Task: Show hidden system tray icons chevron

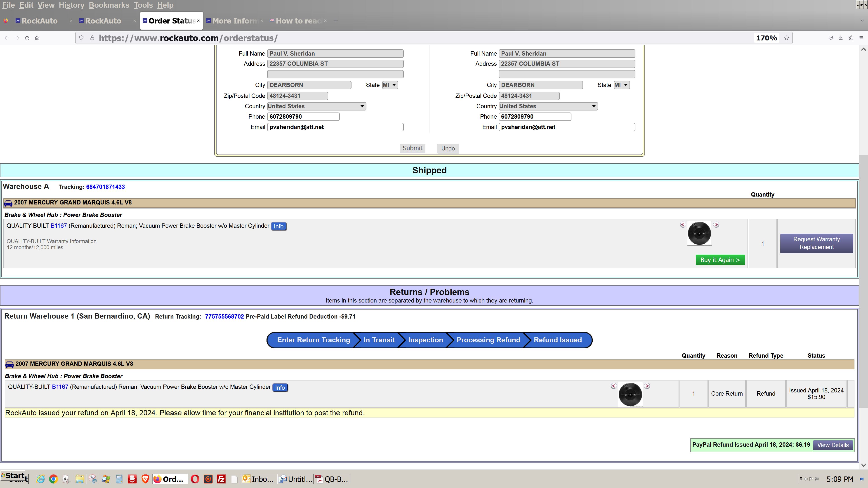Action: 801,479
